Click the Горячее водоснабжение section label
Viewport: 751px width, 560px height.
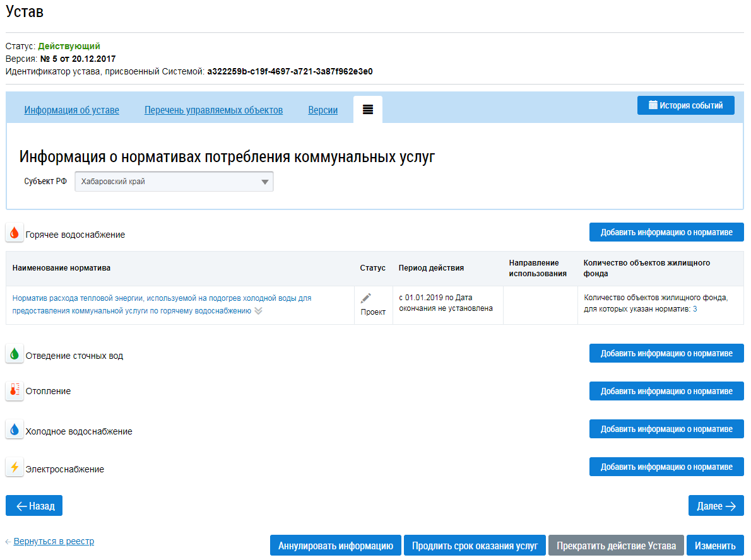click(x=75, y=235)
